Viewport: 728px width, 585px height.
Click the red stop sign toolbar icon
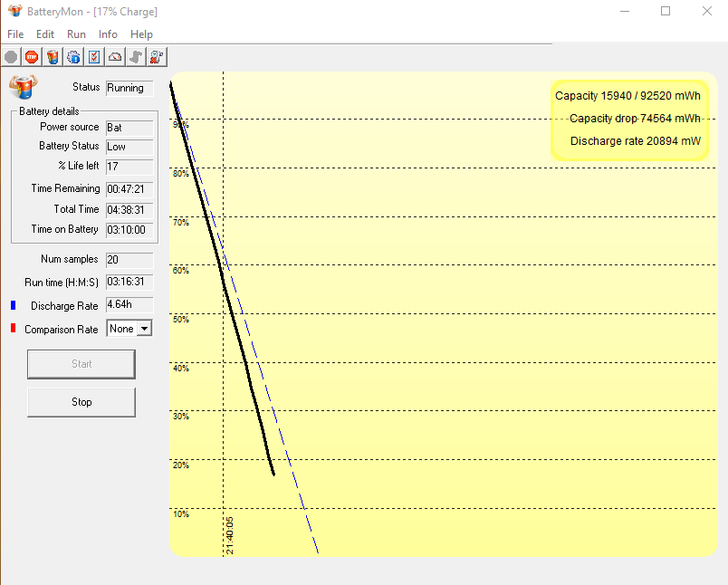[32, 57]
